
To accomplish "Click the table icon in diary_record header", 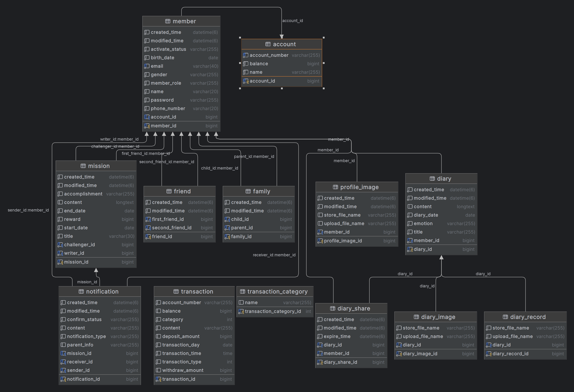I will [505, 317].
